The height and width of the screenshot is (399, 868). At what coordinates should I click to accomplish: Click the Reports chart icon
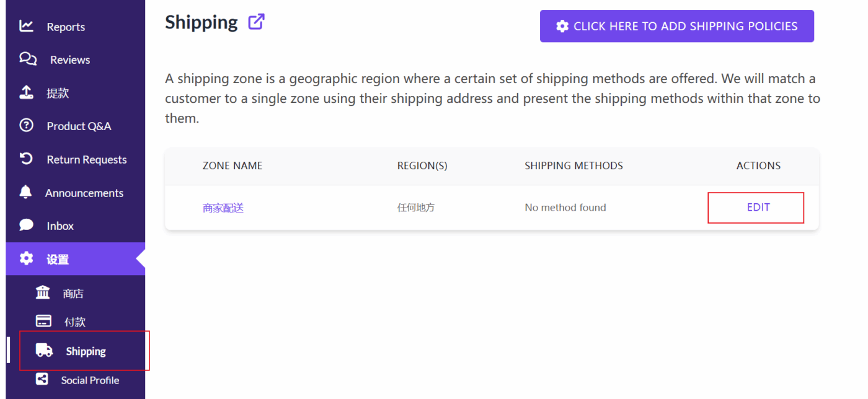point(26,26)
